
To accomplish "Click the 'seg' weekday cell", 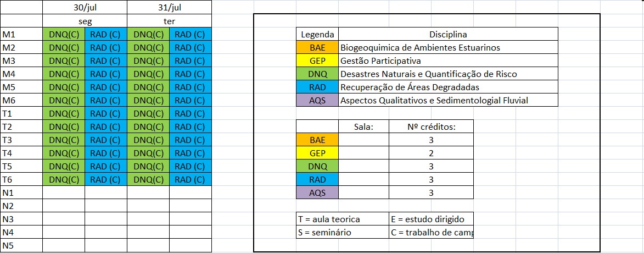I will point(85,21).
